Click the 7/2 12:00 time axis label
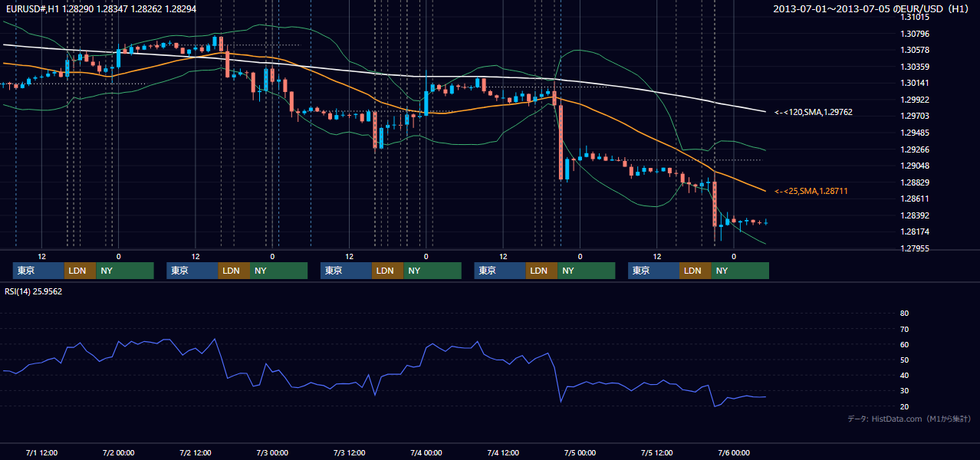980x460 pixels. click(x=196, y=452)
